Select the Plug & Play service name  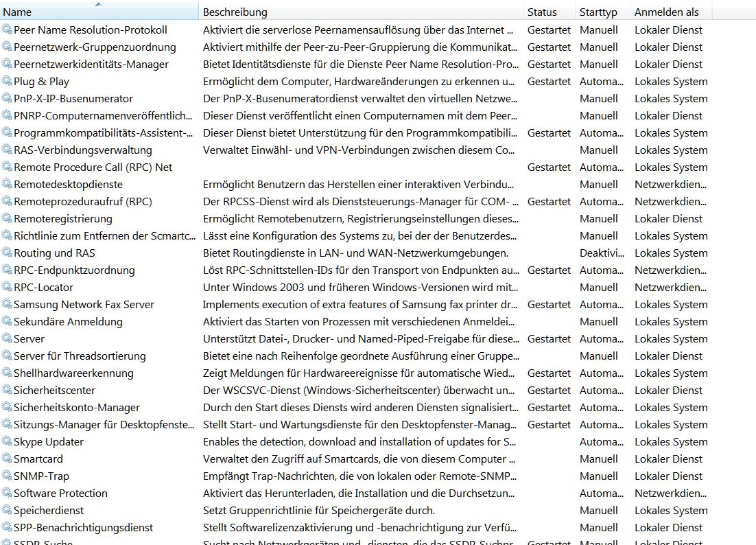(41, 82)
